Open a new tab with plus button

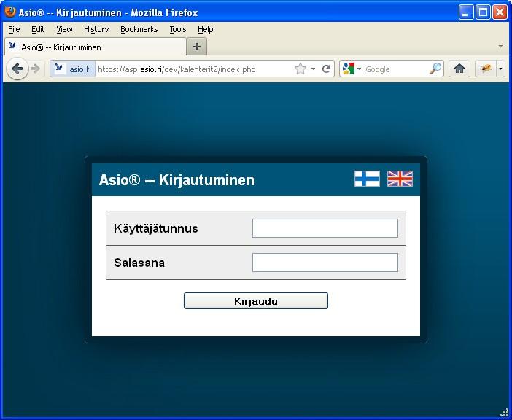coord(197,47)
